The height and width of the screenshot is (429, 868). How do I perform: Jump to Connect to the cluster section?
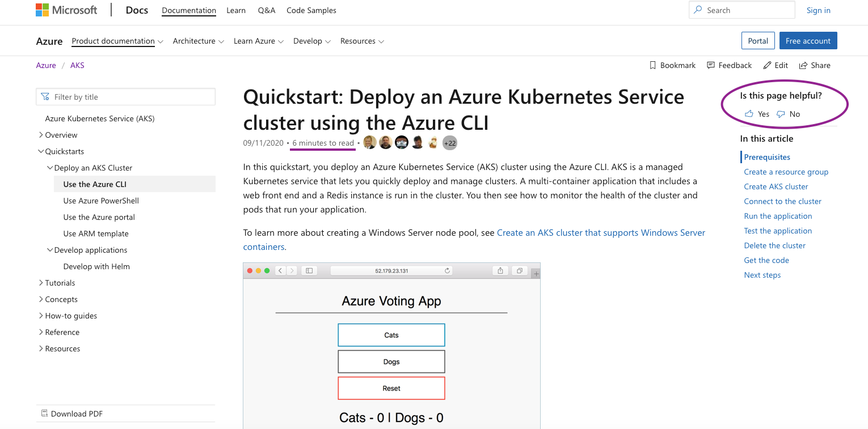click(783, 201)
